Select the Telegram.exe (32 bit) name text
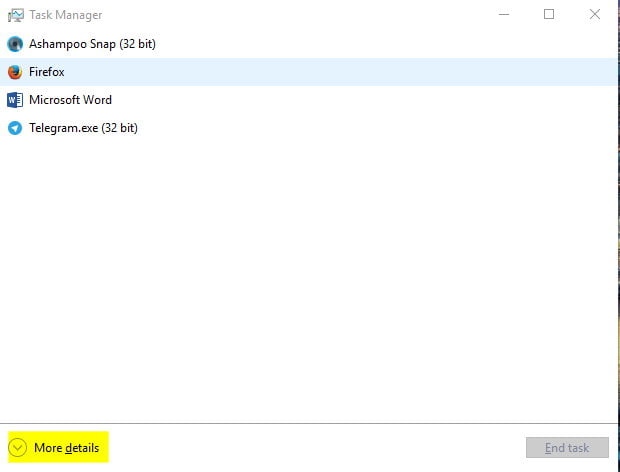 (x=83, y=128)
